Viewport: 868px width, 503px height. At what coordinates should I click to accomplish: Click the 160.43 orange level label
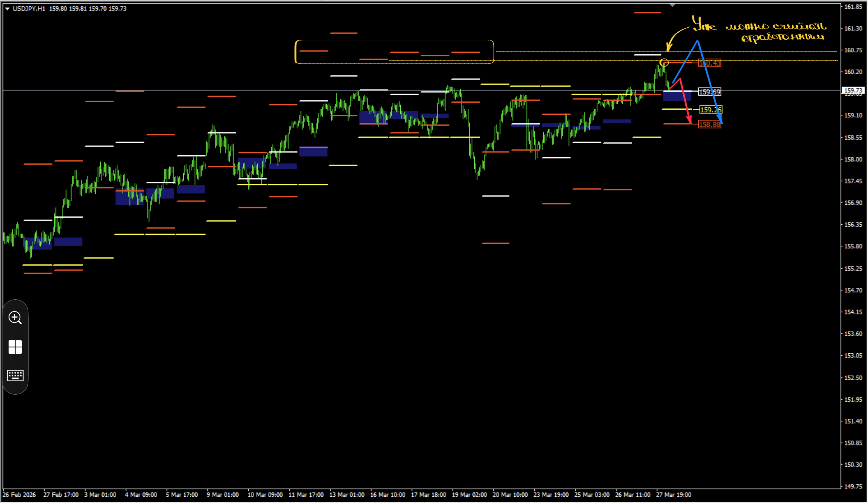[x=709, y=63]
